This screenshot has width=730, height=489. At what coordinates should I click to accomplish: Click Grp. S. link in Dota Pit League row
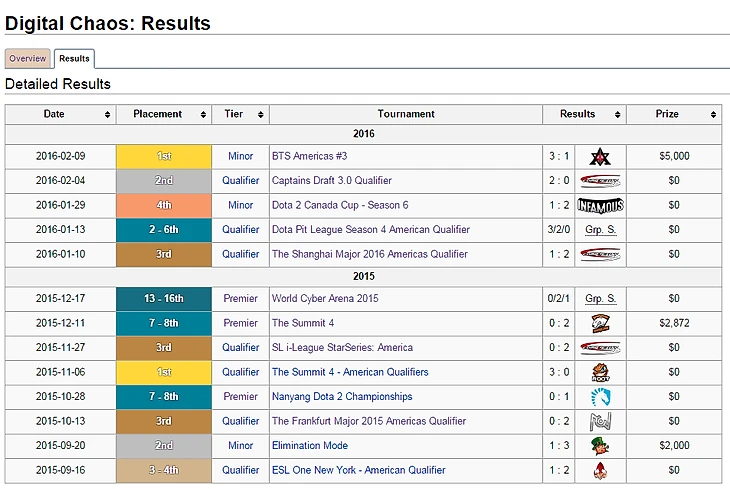600,230
